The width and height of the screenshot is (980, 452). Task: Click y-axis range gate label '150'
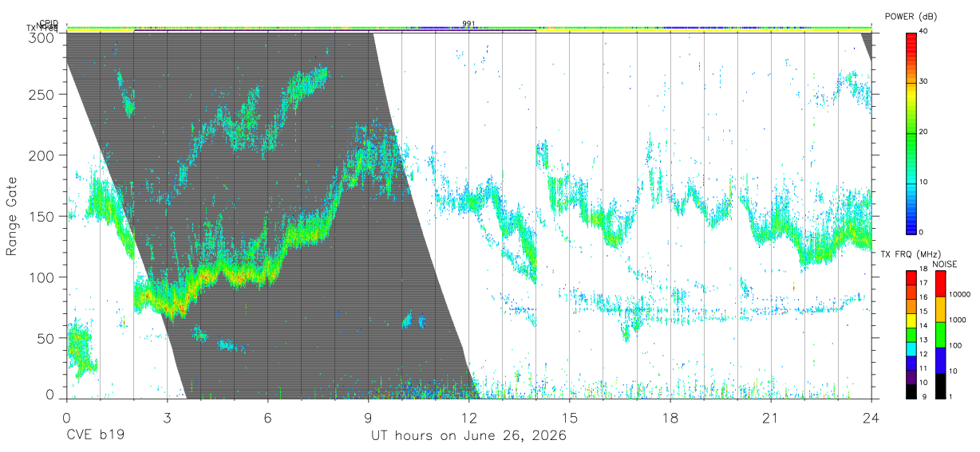click(x=43, y=216)
